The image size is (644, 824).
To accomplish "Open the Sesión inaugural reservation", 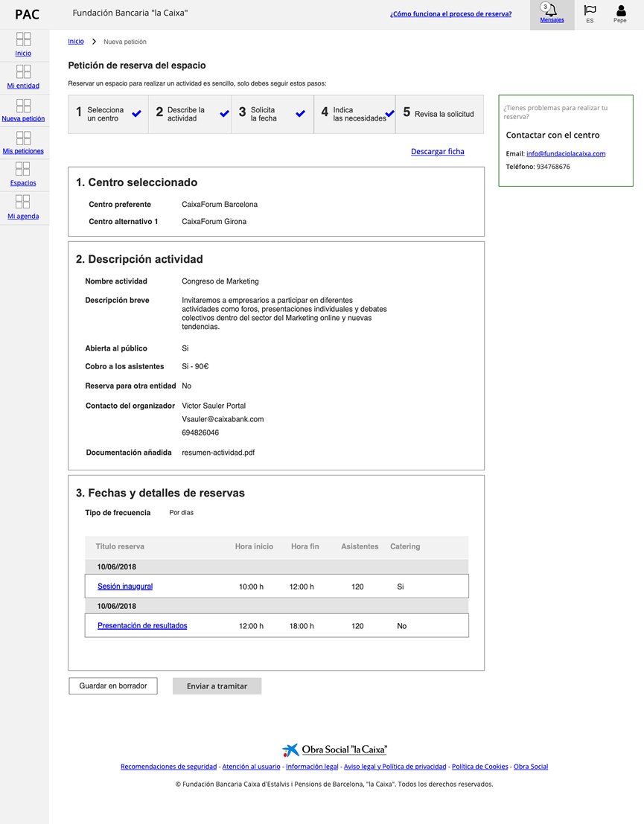I will coord(124,586).
